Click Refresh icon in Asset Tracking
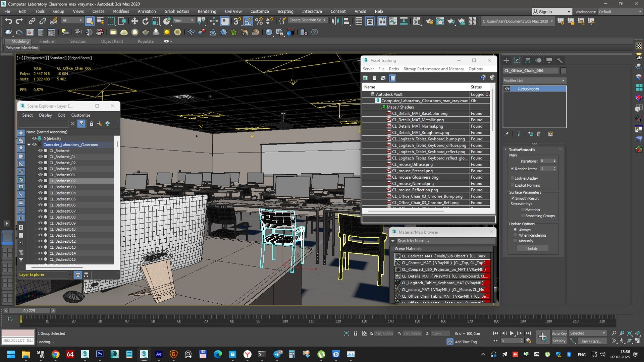The image size is (644, 362). [x=365, y=78]
